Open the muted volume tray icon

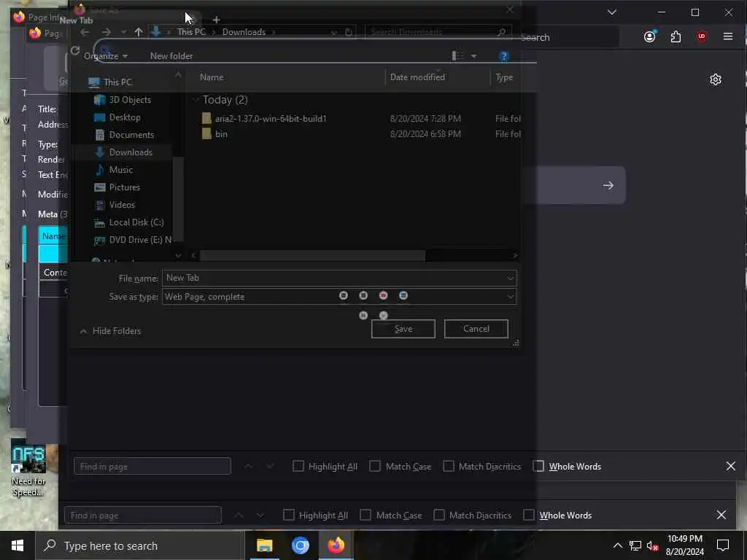[x=653, y=545]
